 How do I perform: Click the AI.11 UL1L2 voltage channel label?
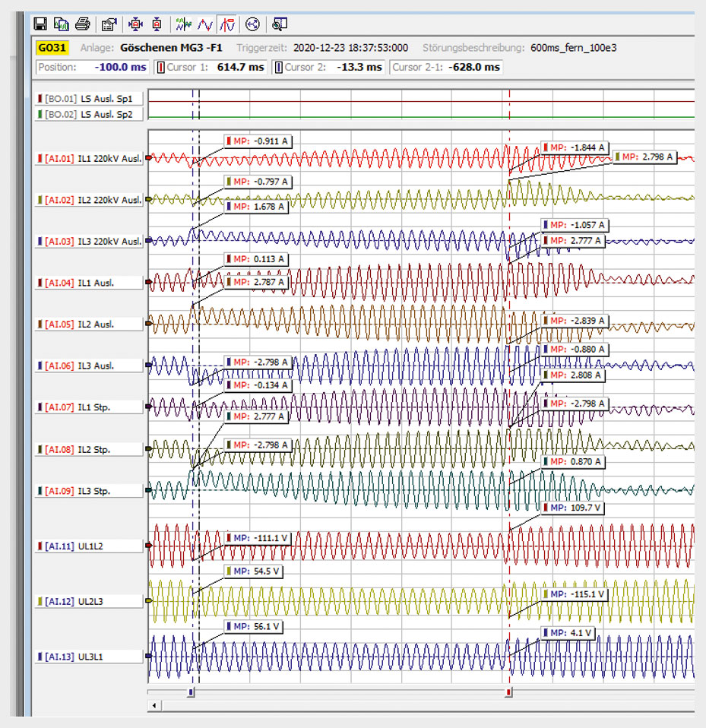pos(89,546)
